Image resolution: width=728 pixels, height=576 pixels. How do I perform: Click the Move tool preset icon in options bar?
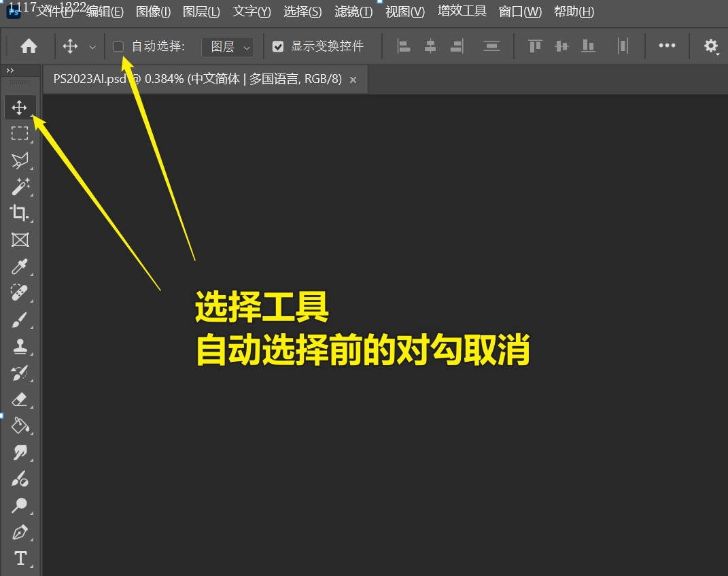point(70,46)
